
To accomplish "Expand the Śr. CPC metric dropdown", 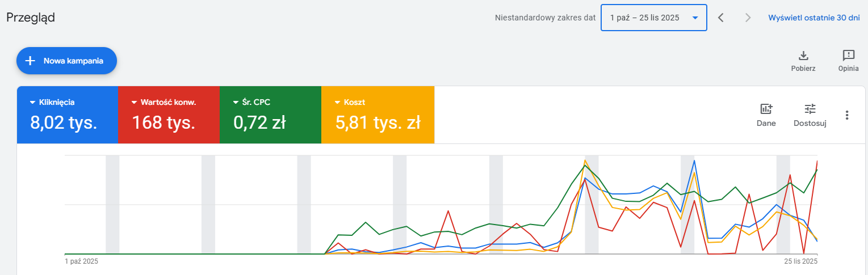I will (x=236, y=103).
